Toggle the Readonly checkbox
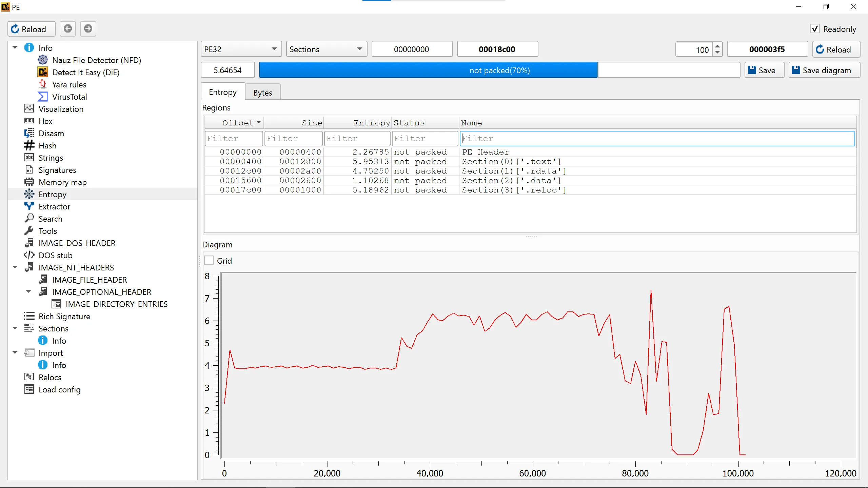 tap(815, 29)
